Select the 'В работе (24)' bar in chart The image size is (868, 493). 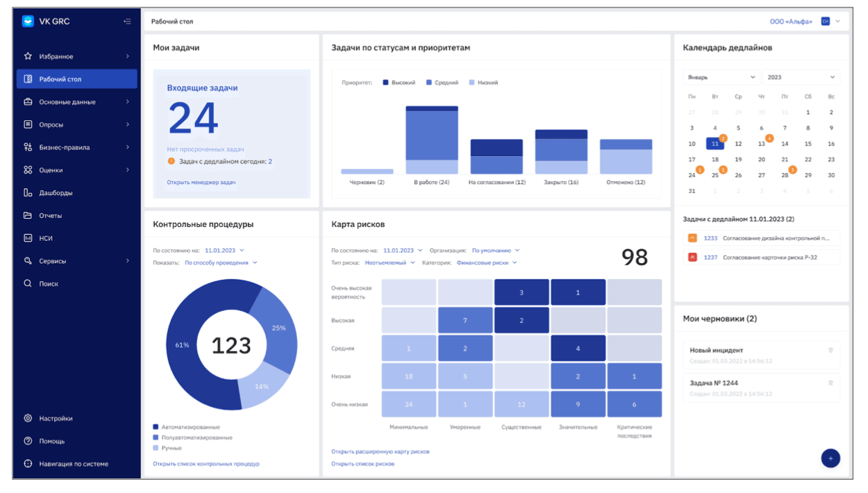[x=431, y=139]
